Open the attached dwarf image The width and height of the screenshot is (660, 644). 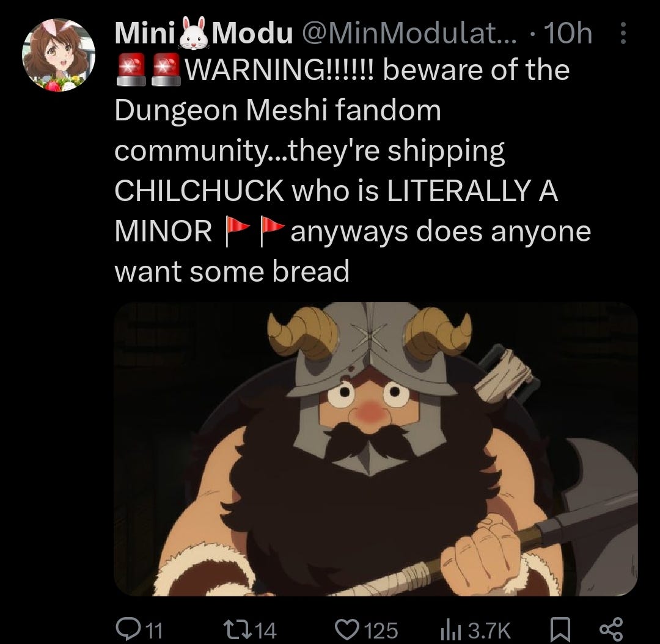[376, 448]
